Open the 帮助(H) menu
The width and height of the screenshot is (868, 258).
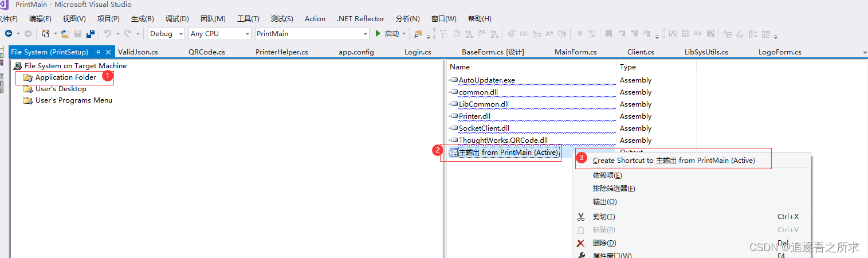[x=480, y=19]
